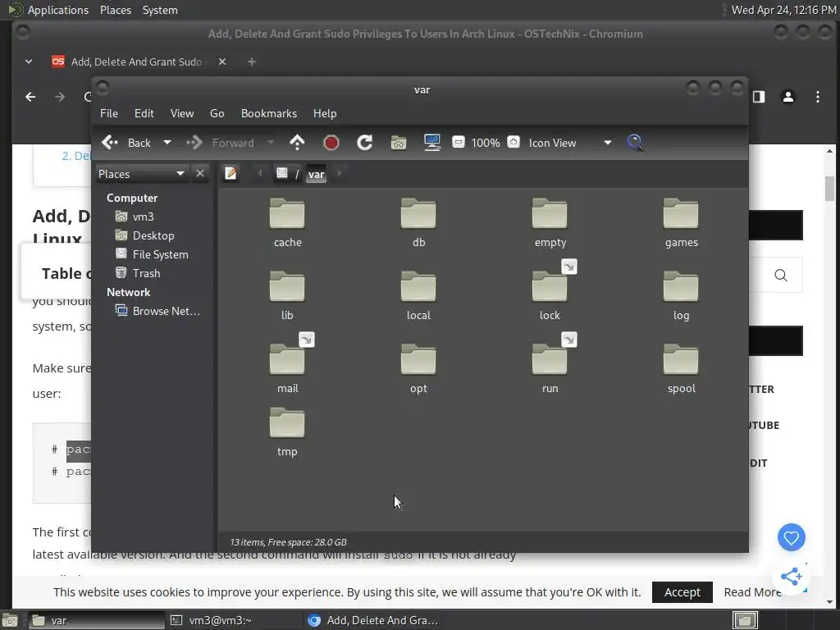The height and width of the screenshot is (630, 840).
Task: Select the log folder icon
Action: (x=681, y=286)
